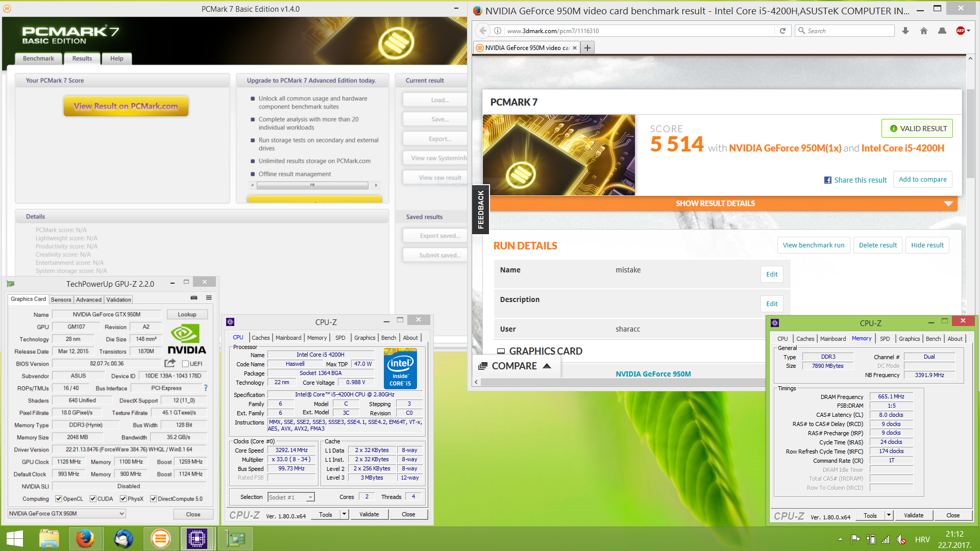
Task: Click the Delete result button
Action: [x=878, y=245]
